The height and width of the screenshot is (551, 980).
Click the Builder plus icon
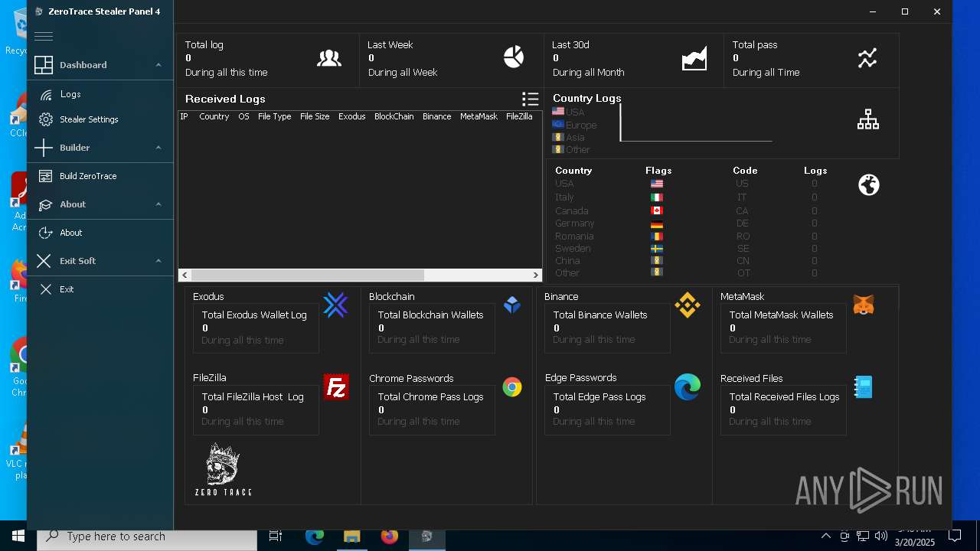[44, 148]
